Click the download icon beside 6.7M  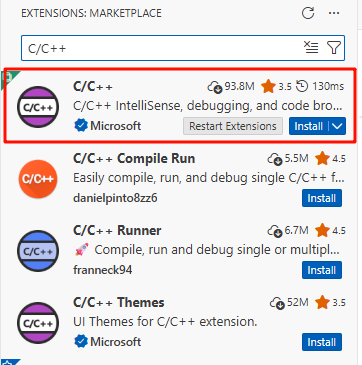click(275, 231)
